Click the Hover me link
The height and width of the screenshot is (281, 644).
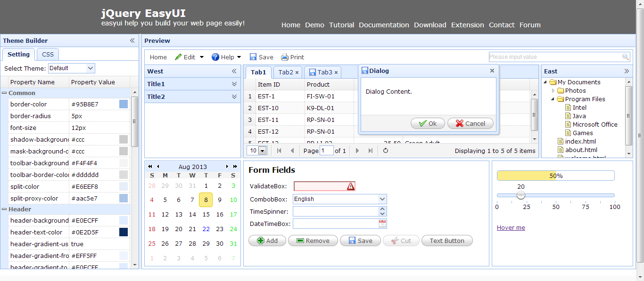click(x=511, y=228)
